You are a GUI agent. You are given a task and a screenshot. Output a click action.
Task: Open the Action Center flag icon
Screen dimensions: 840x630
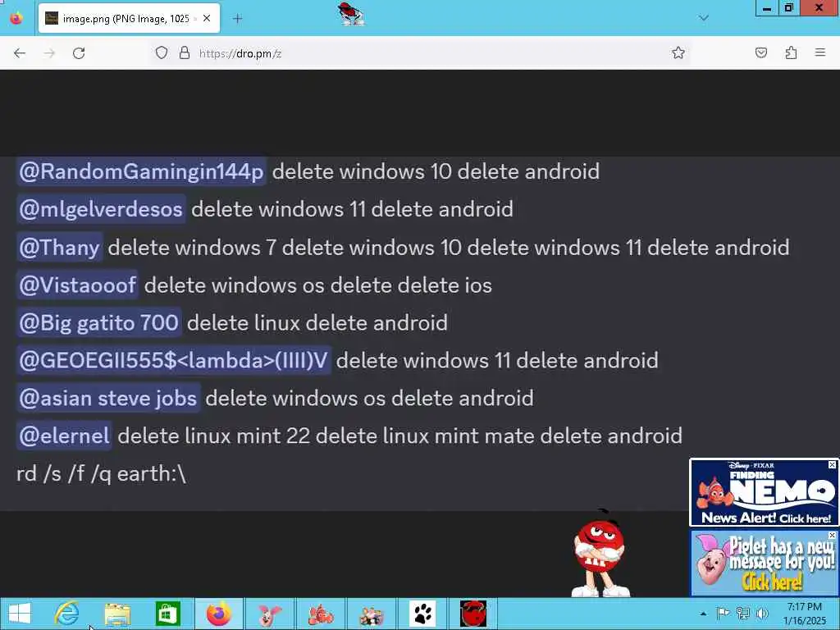(723, 614)
